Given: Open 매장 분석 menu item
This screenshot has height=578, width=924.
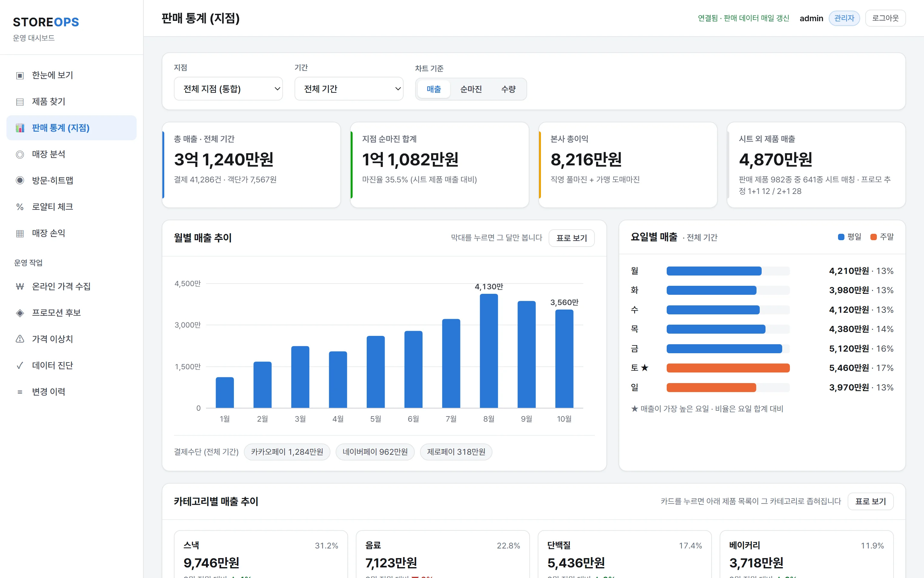Looking at the screenshot, I should pos(72,154).
